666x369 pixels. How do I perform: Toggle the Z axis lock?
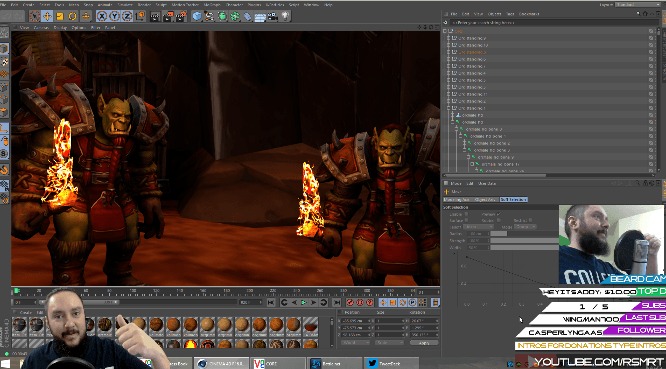tap(127, 16)
